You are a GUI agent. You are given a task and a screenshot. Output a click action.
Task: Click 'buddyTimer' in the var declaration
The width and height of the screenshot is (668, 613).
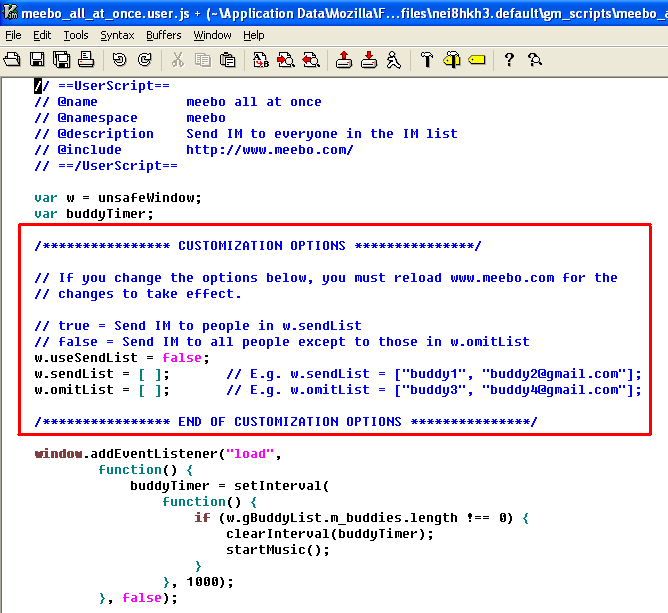[x=106, y=214]
